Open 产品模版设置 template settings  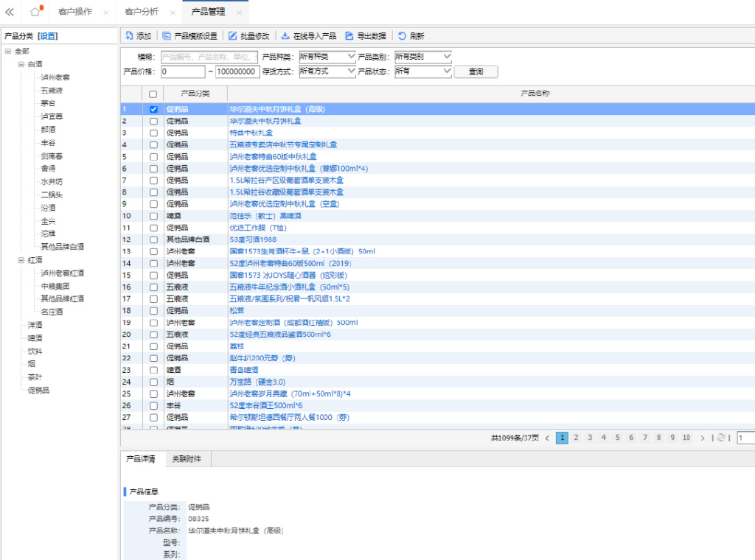167,35
